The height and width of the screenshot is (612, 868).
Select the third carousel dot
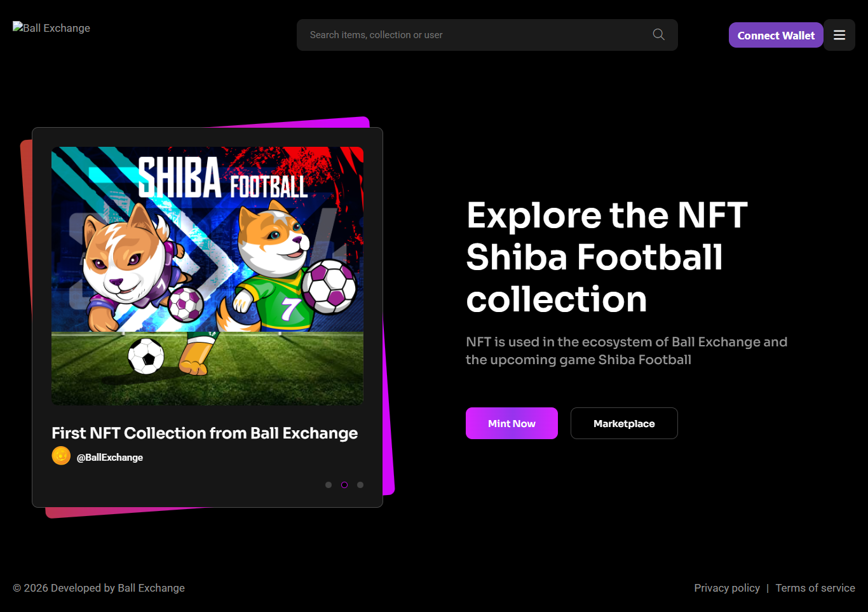pyautogui.click(x=360, y=485)
